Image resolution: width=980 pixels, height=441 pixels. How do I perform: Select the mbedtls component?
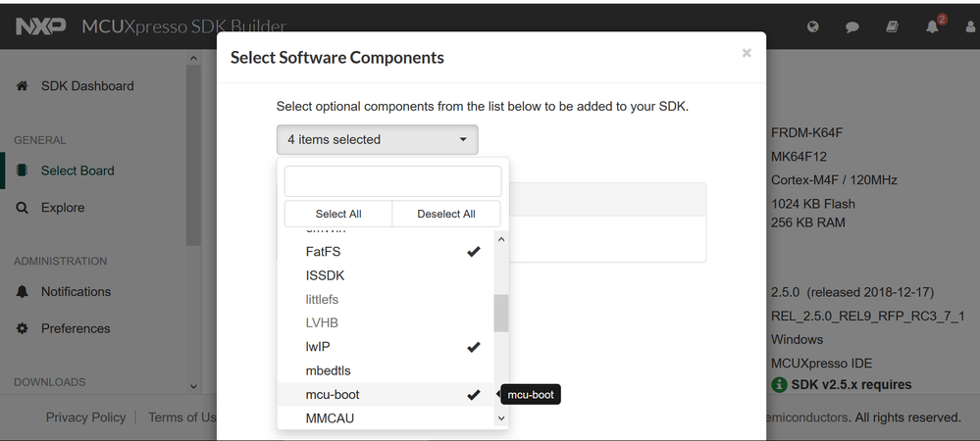(x=386, y=370)
